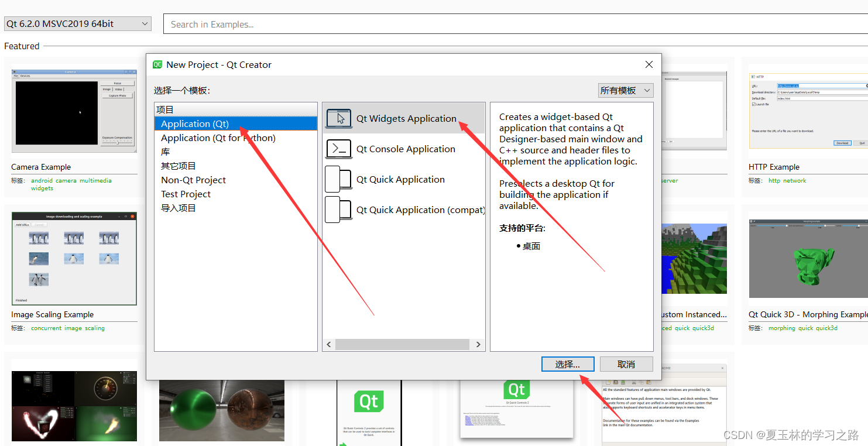The width and height of the screenshot is (868, 446).
Task: Click the Qt Creator logo in dialog title
Action: click(157, 64)
